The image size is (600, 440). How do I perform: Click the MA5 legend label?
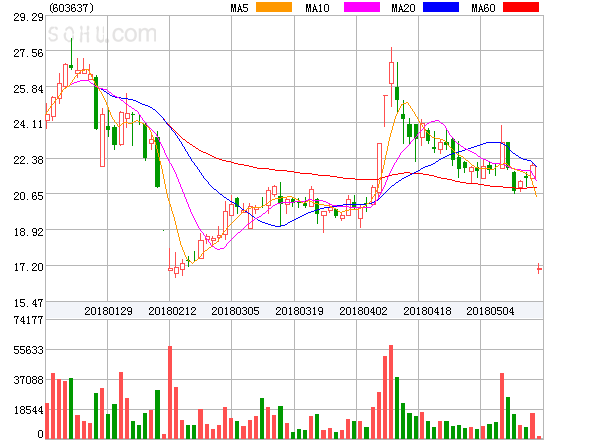pyautogui.click(x=239, y=8)
